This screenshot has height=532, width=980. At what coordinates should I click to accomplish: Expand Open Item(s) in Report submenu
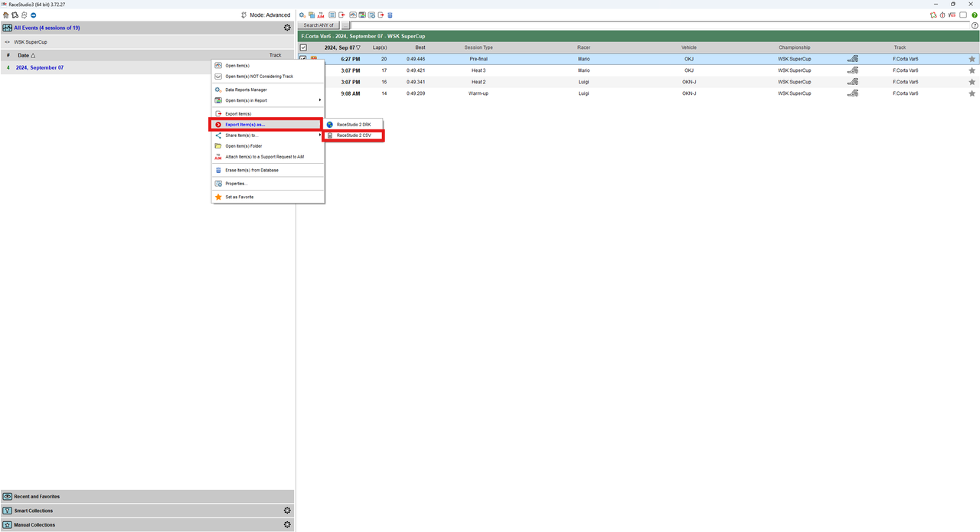[268, 100]
